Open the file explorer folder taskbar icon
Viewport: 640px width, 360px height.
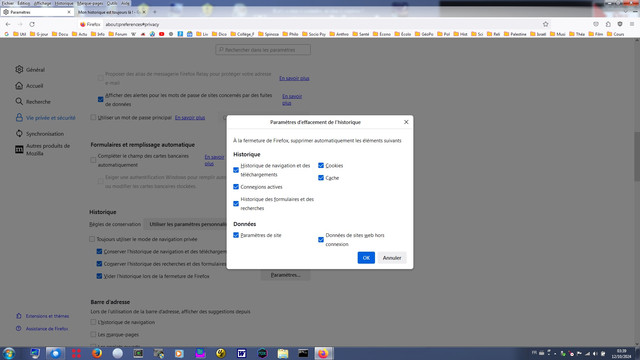pos(282,353)
